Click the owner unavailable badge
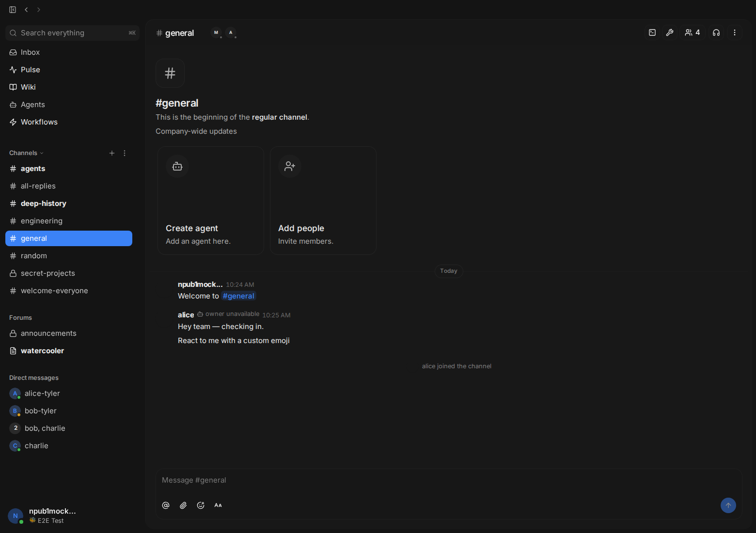 pos(228,314)
